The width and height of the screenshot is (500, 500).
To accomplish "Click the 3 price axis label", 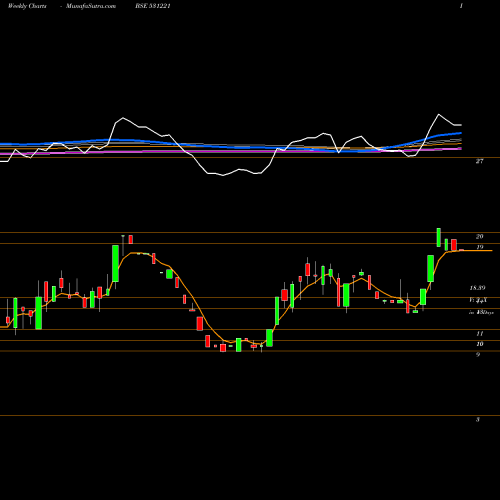I will (x=478, y=419).
